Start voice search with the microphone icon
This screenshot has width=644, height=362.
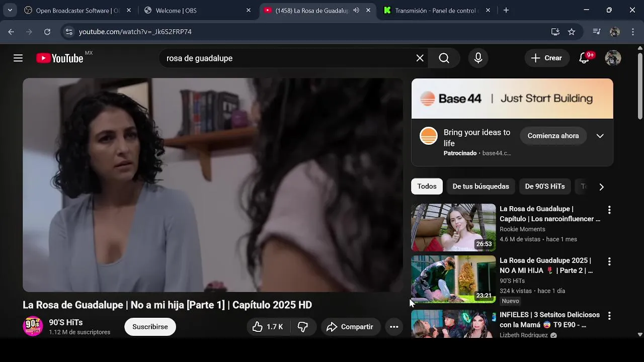pyautogui.click(x=478, y=58)
